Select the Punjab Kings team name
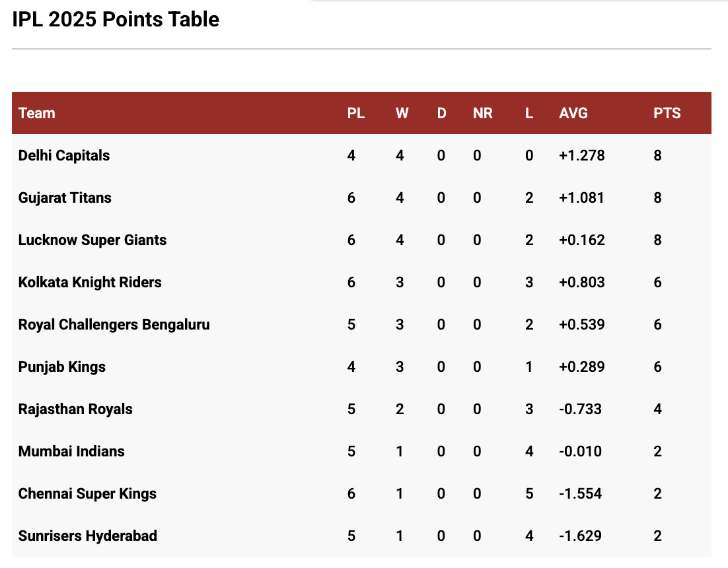The width and height of the screenshot is (728, 568). [x=62, y=367]
